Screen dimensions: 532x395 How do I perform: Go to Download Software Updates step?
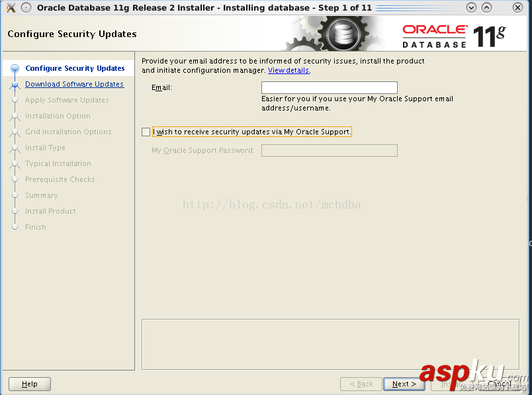(x=74, y=84)
